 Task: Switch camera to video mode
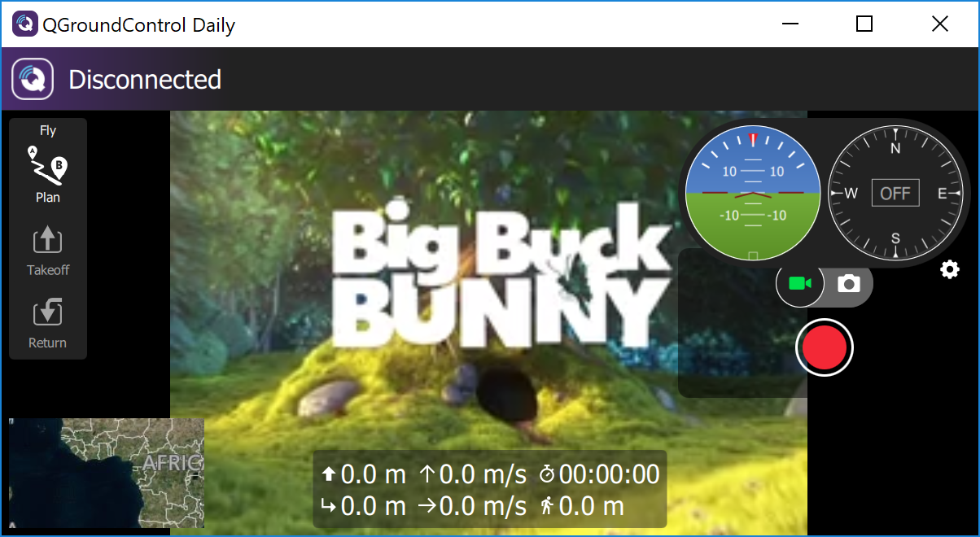[x=800, y=283]
